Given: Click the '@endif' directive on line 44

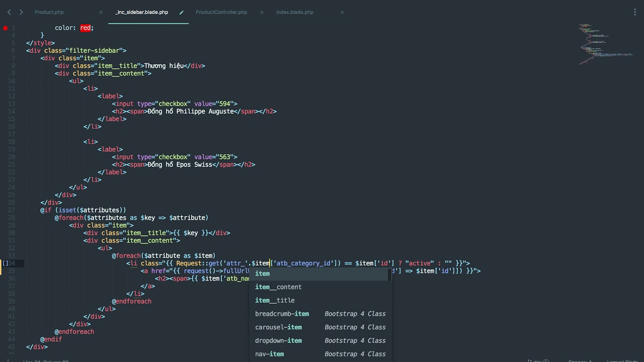Looking at the screenshot, I should pyautogui.click(x=51, y=339).
